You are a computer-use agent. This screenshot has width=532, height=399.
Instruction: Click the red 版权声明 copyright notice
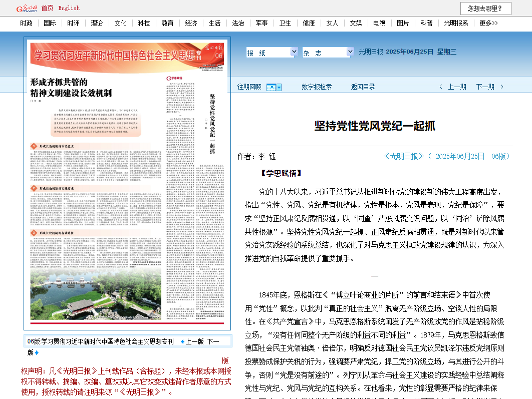pos(126,376)
